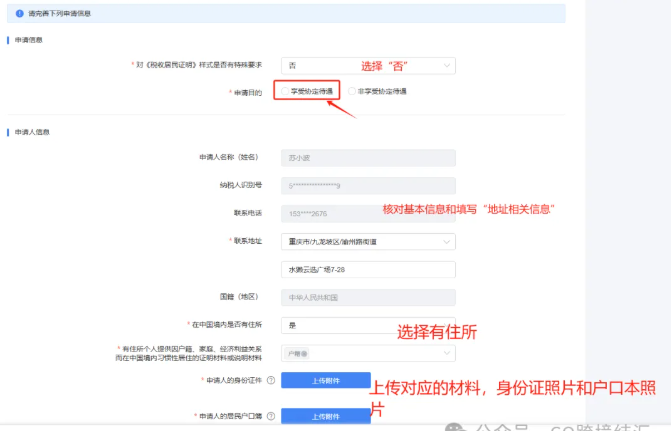Expand the proof material type dropdown arrow

point(446,353)
